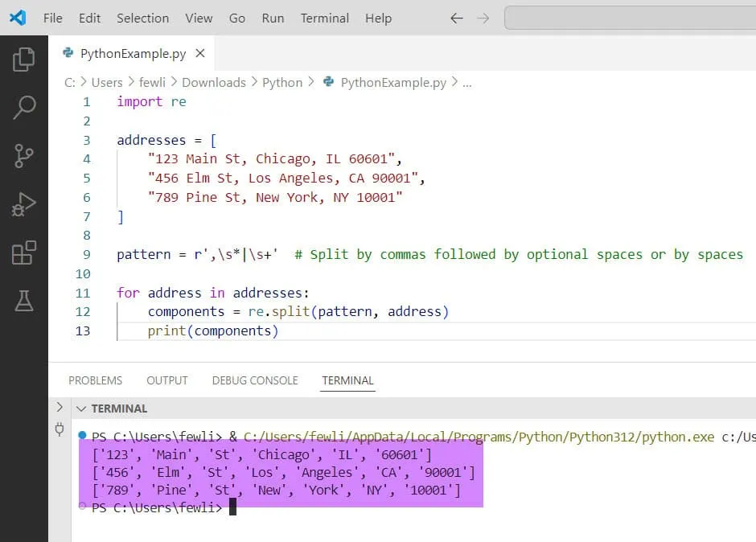The width and height of the screenshot is (756, 542).
Task: Collapse the TERMINAL section chevron
Action: (x=80, y=409)
